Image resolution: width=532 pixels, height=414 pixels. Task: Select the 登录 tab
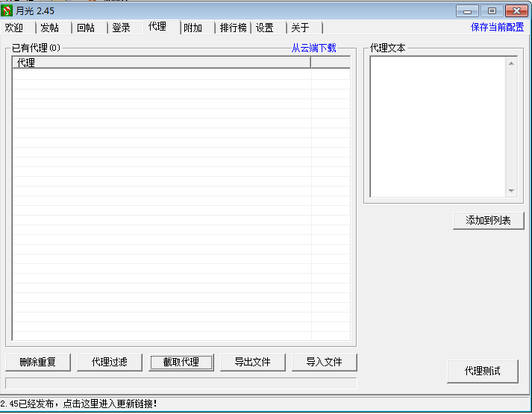pos(122,28)
